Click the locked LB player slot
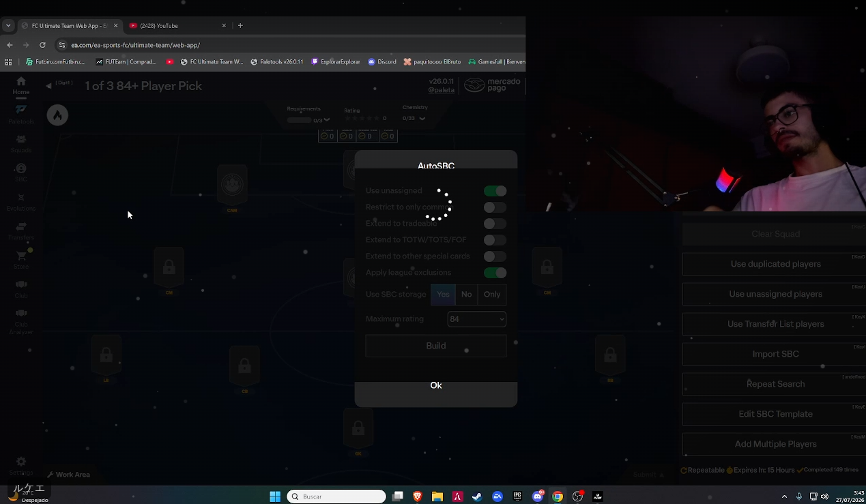Viewport: 866px width, 504px height. click(x=106, y=355)
